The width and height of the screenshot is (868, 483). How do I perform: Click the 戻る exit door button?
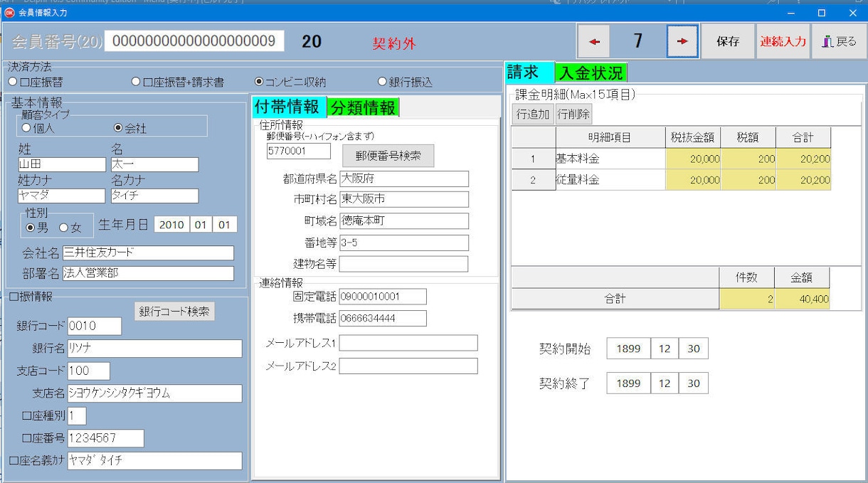(840, 41)
